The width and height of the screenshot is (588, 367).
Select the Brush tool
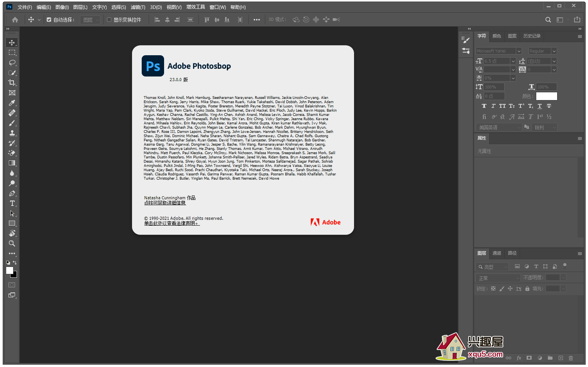(12, 123)
